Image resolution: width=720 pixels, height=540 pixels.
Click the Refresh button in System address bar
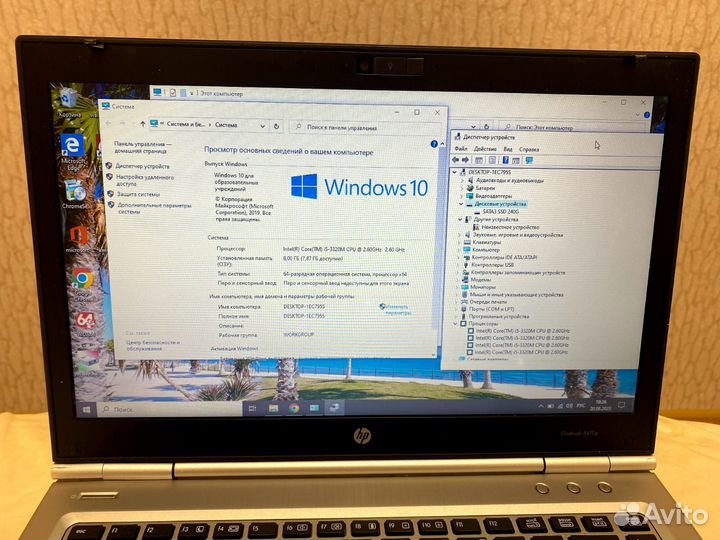276,126
